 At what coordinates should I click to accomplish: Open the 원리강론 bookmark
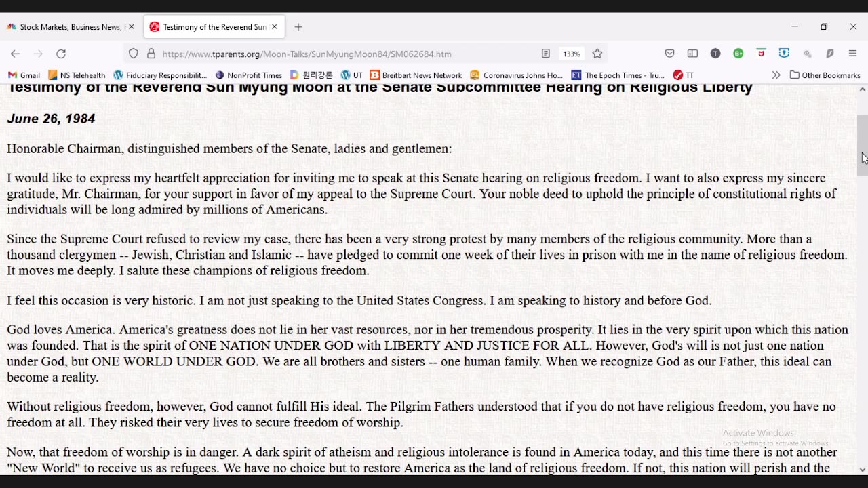click(312, 75)
